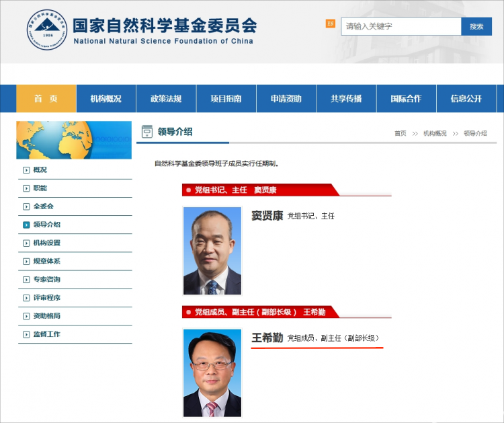Open the 评审程序 sidebar link

[x=46, y=297]
